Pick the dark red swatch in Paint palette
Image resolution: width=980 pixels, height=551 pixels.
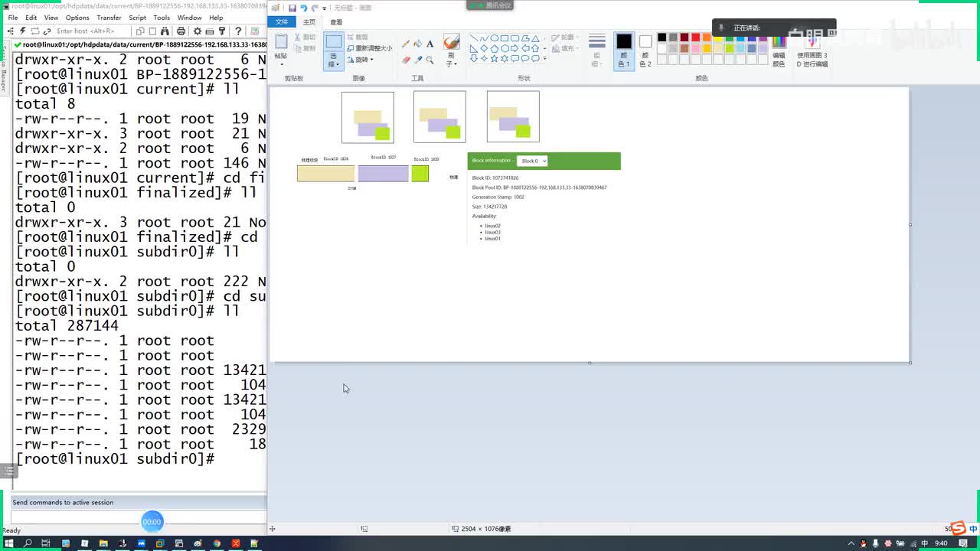click(684, 37)
